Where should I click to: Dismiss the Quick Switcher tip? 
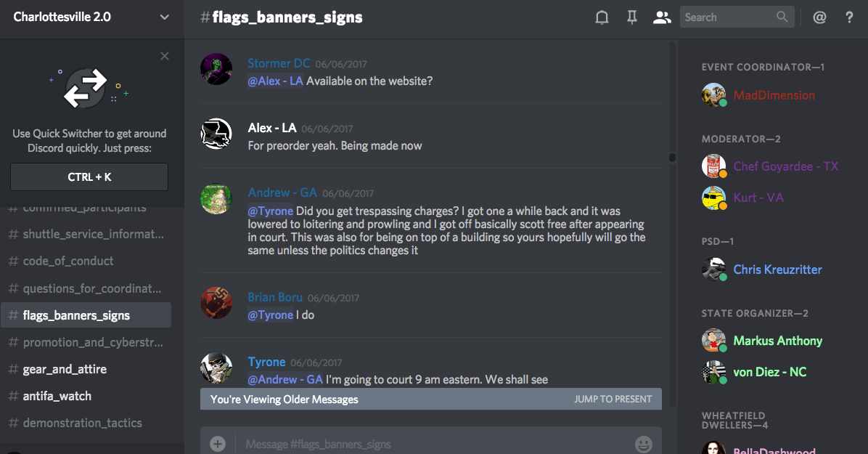point(165,56)
